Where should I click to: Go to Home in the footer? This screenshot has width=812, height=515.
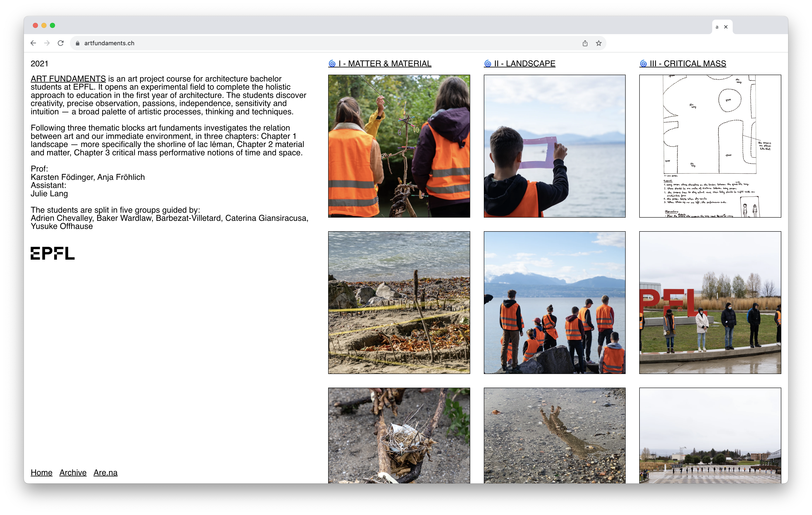point(42,473)
